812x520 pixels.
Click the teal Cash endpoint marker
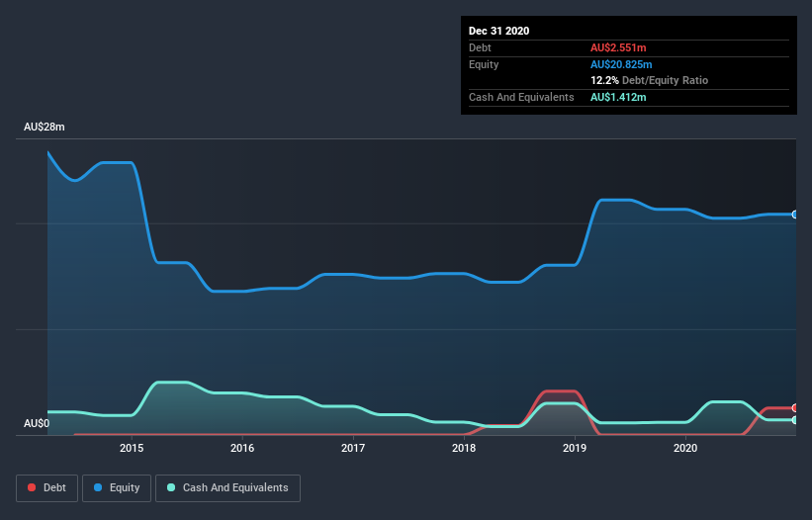click(795, 420)
